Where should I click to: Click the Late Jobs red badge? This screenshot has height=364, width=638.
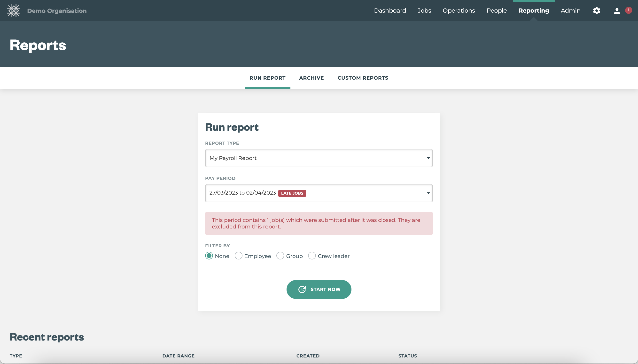click(x=292, y=193)
